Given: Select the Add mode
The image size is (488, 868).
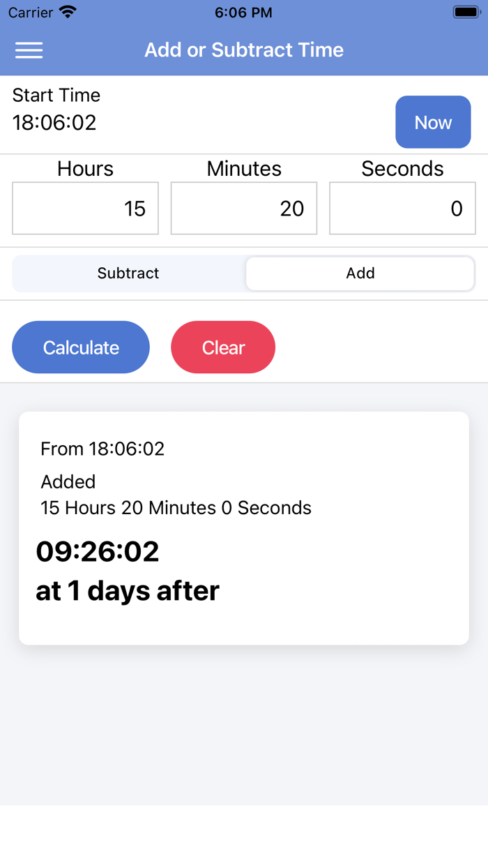Looking at the screenshot, I should (360, 273).
